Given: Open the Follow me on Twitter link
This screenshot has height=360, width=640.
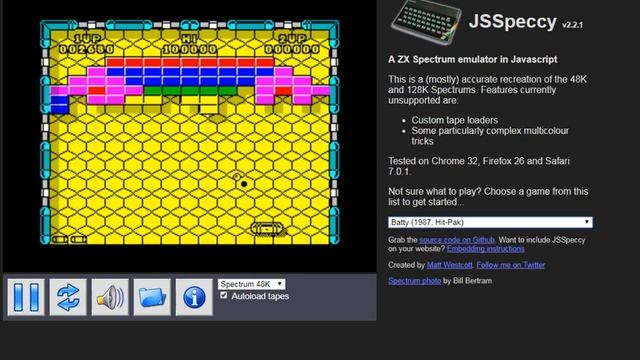Looking at the screenshot, I should (510, 265).
